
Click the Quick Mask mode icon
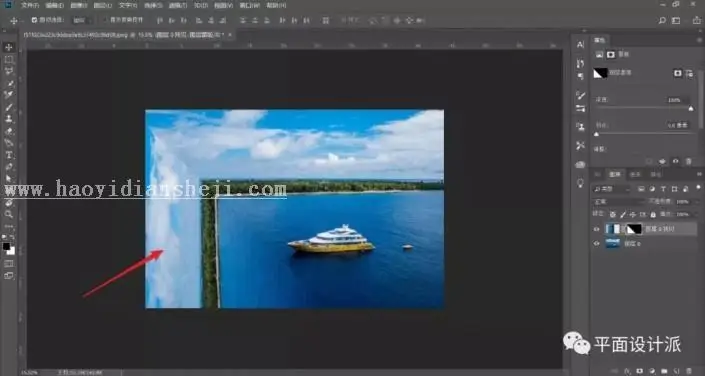(x=9, y=264)
